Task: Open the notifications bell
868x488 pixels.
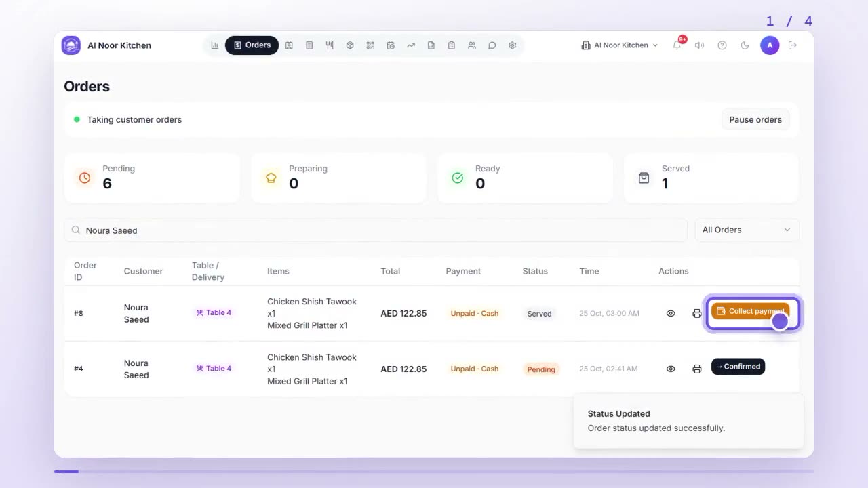Action: pos(677,45)
